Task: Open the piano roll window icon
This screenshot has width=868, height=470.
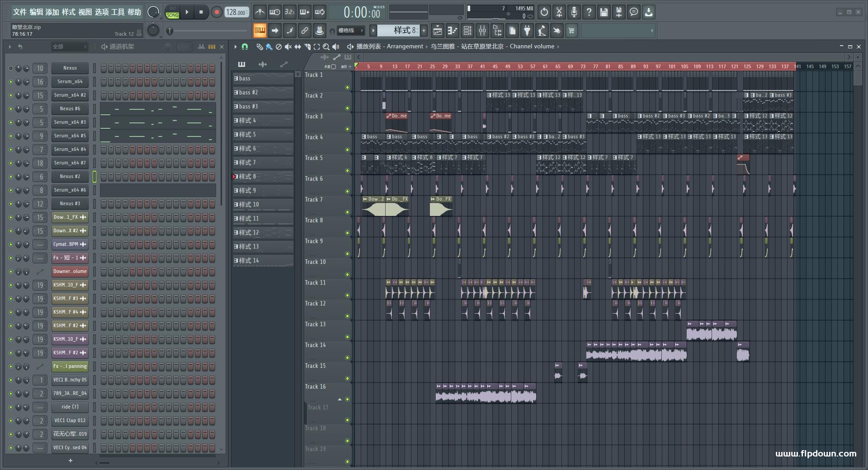Action: point(453,31)
